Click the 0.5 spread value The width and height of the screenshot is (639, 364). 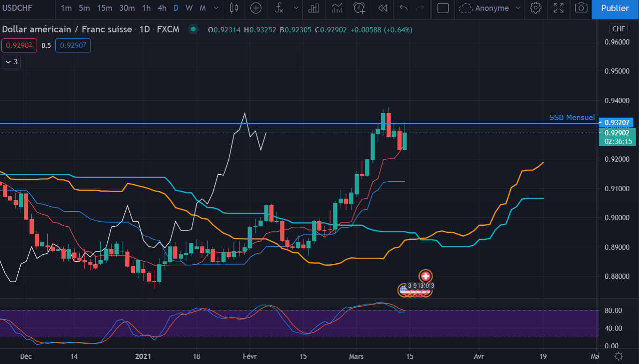pyautogui.click(x=46, y=45)
